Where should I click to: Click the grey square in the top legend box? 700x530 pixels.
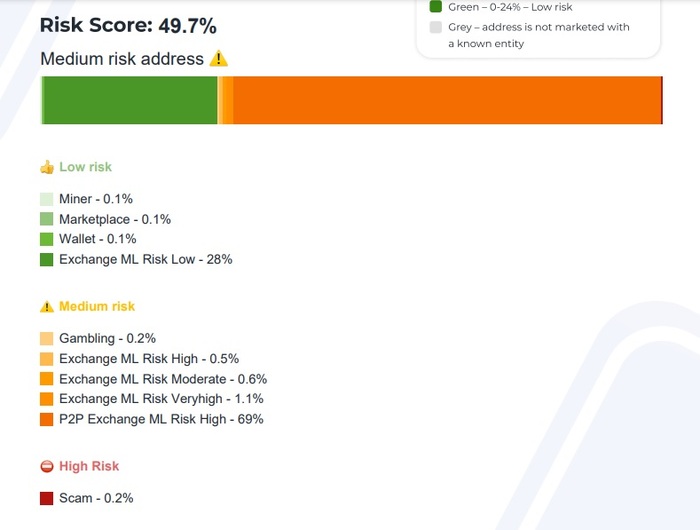click(x=435, y=27)
